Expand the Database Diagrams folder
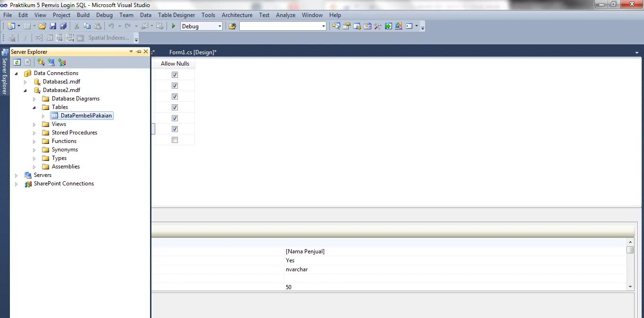 pyautogui.click(x=34, y=99)
